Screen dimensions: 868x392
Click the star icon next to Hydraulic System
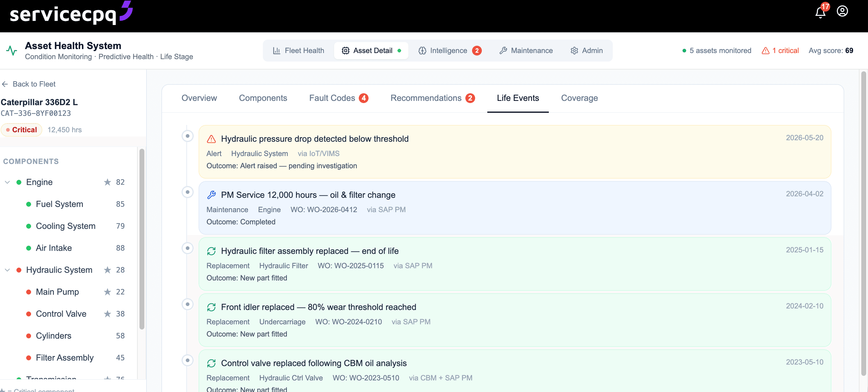coord(108,270)
